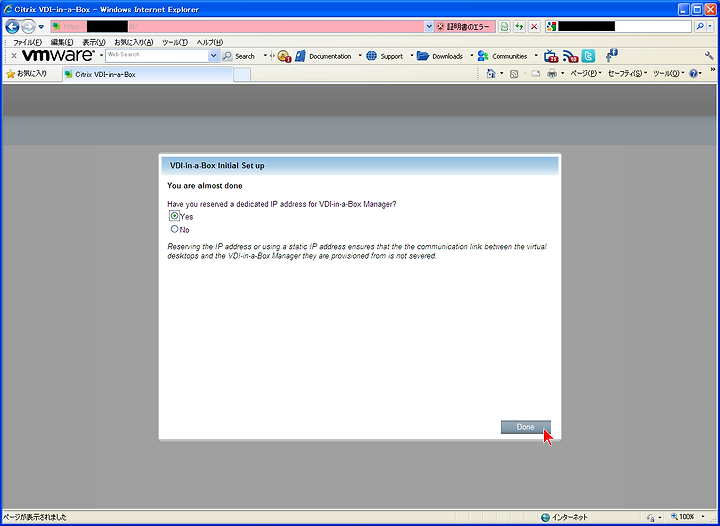Expand the command bar overflow chevron

click(713, 70)
